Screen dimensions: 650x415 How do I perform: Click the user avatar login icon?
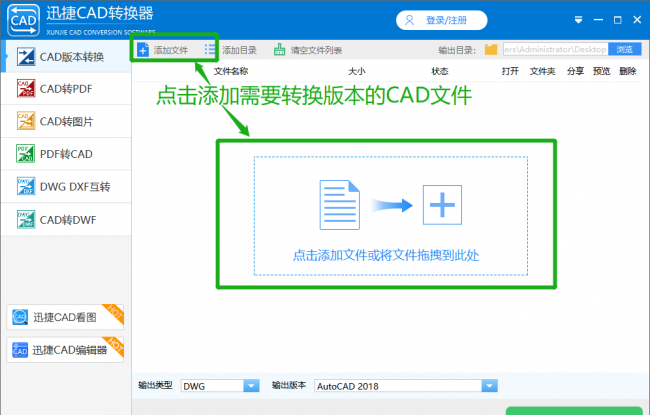point(409,20)
